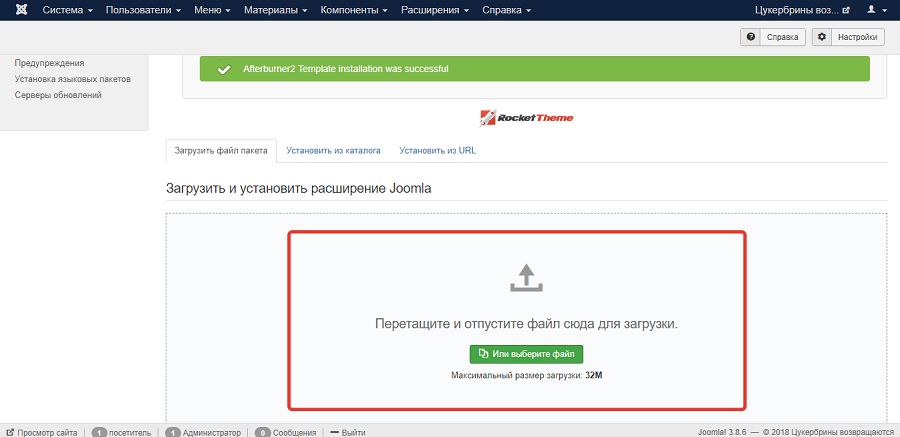Open the Материалы menu

(x=275, y=10)
